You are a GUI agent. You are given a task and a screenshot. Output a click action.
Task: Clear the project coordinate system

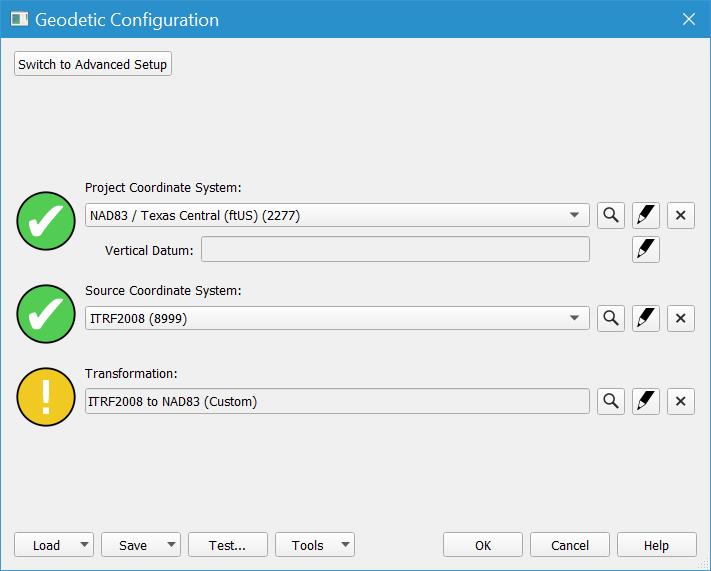point(681,215)
